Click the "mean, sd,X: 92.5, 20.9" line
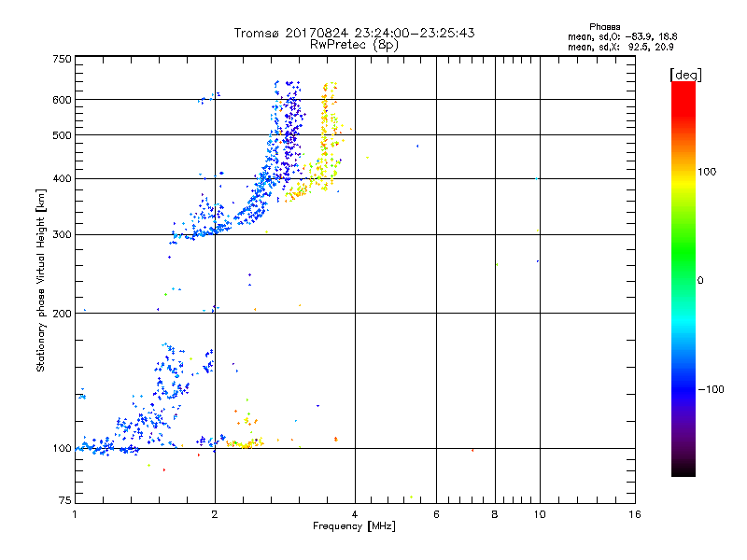Viewport: 747px width, 560px height. [620, 47]
